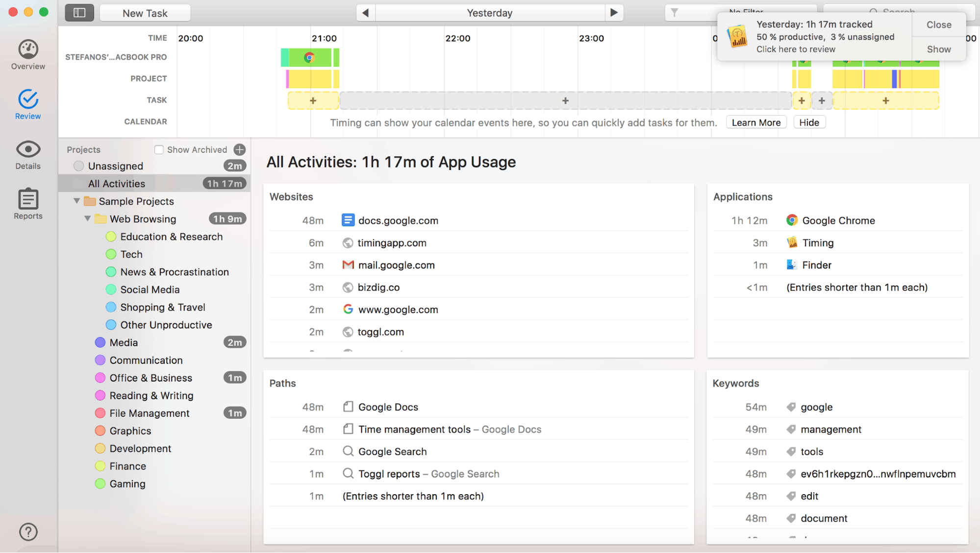Viewport: 980px width, 553px height.
Task: Click the Google Docs path page icon
Action: tap(348, 407)
